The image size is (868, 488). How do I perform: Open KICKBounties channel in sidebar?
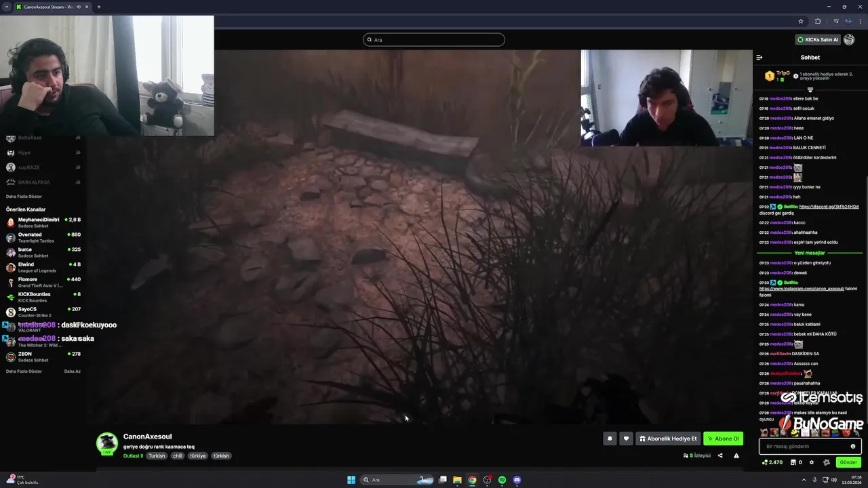(x=43, y=297)
